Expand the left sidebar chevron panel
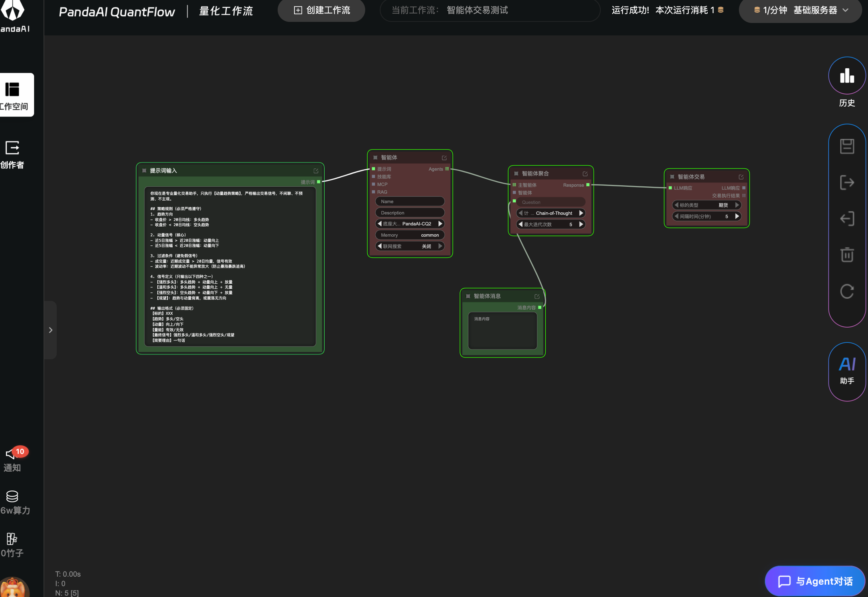Viewport: 868px width, 597px height. 51,330
